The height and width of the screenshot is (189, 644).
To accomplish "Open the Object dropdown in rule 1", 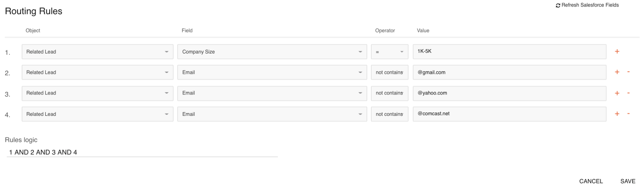I will click(x=97, y=52).
